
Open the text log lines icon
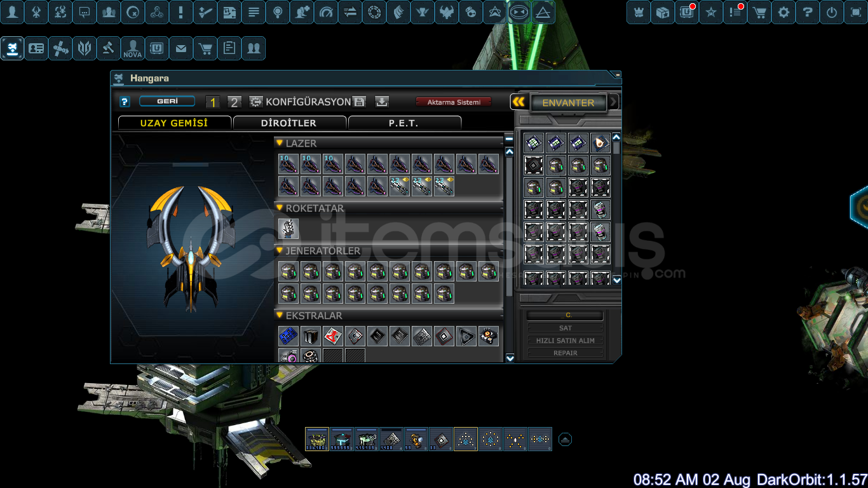tap(254, 12)
